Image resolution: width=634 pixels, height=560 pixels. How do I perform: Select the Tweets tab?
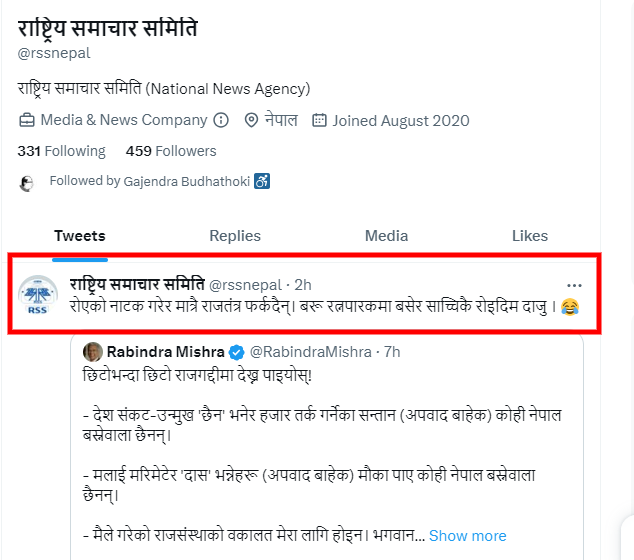click(80, 236)
